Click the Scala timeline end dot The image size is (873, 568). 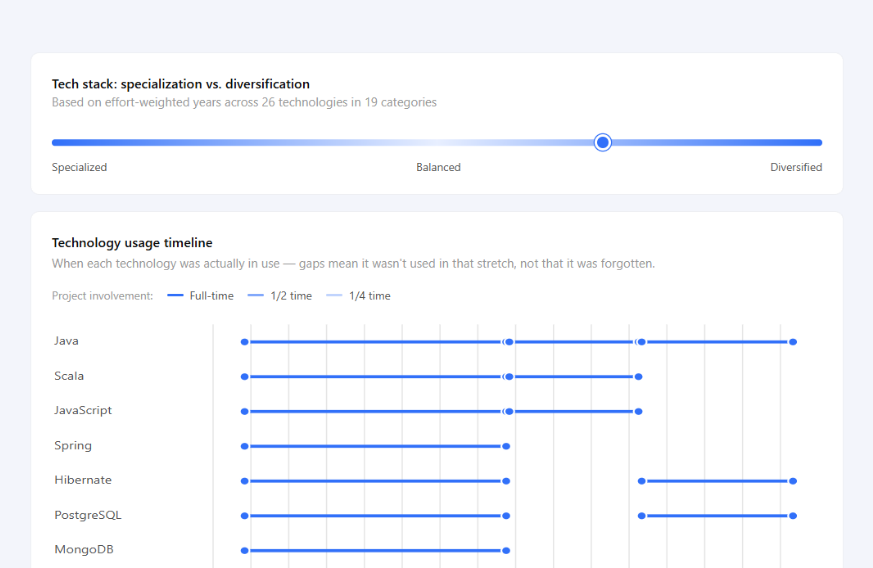(x=639, y=377)
